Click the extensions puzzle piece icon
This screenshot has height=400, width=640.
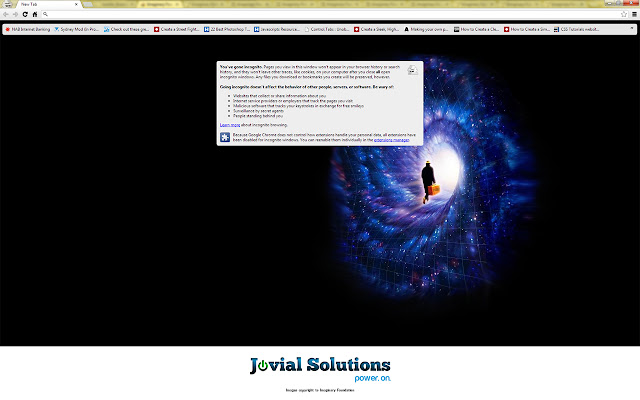point(225,137)
